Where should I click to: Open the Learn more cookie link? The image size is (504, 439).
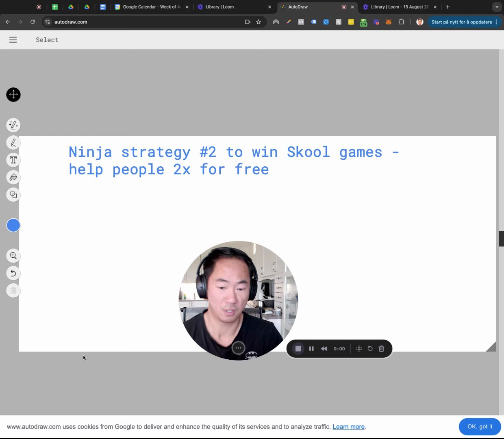pyautogui.click(x=348, y=427)
